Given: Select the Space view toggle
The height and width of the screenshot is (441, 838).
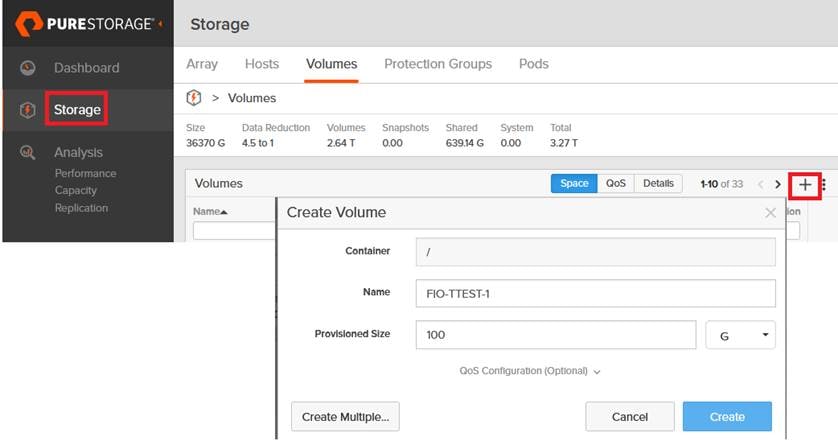Looking at the screenshot, I should point(574,183).
